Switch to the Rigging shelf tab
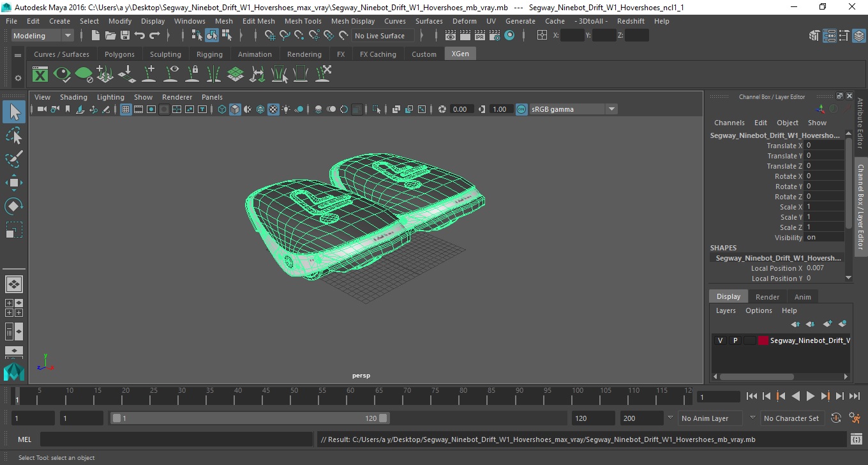 209,54
